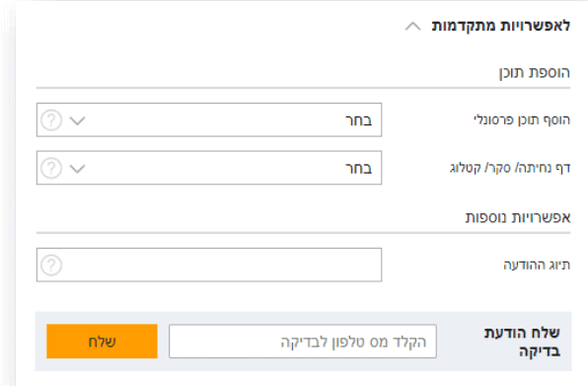Select בחר value in personal content combo box
Image resolution: width=588 pixels, height=386 pixels.
pyautogui.click(x=358, y=120)
